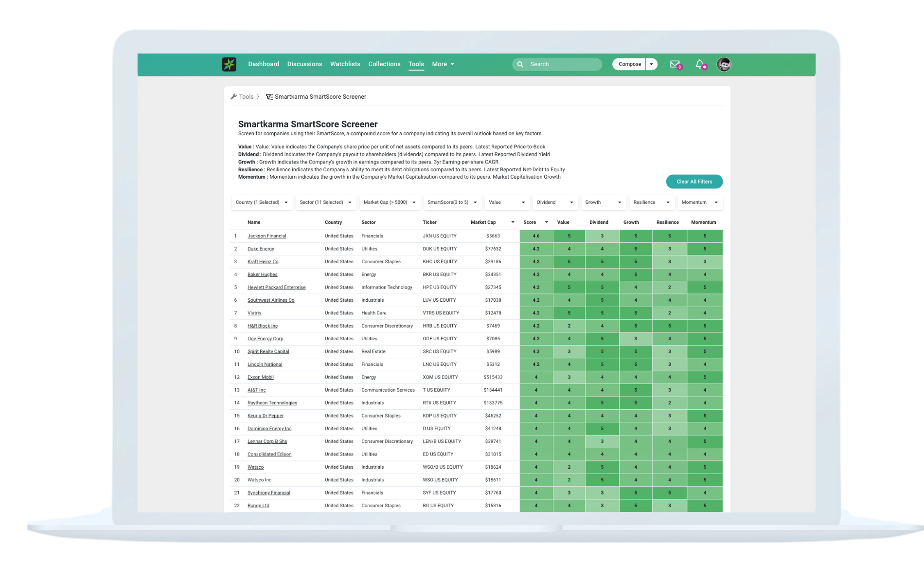Open the Hewlett Packard Enterprise link
924x584 pixels.
click(277, 288)
